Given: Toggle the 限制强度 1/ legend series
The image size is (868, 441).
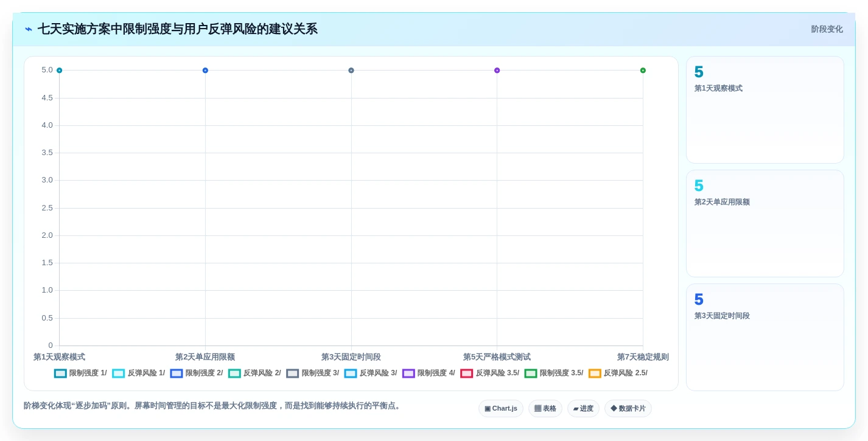Looking at the screenshot, I should coord(80,373).
